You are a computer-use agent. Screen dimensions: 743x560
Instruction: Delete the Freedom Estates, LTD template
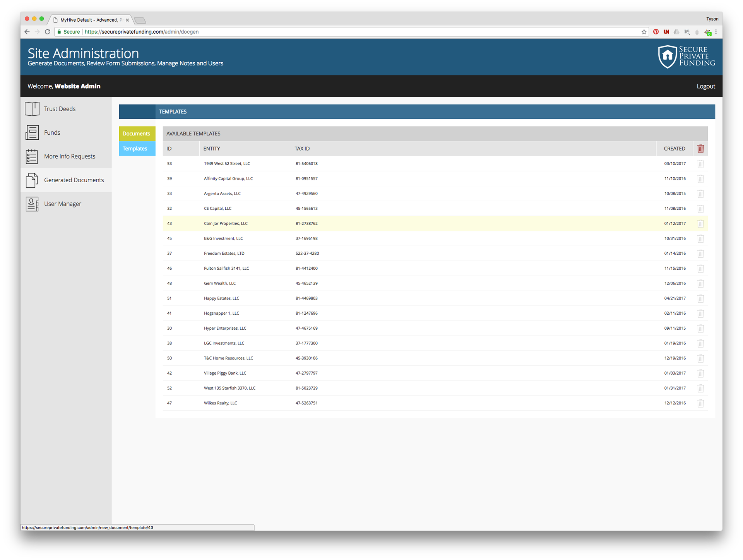pyautogui.click(x=700, y=253)
